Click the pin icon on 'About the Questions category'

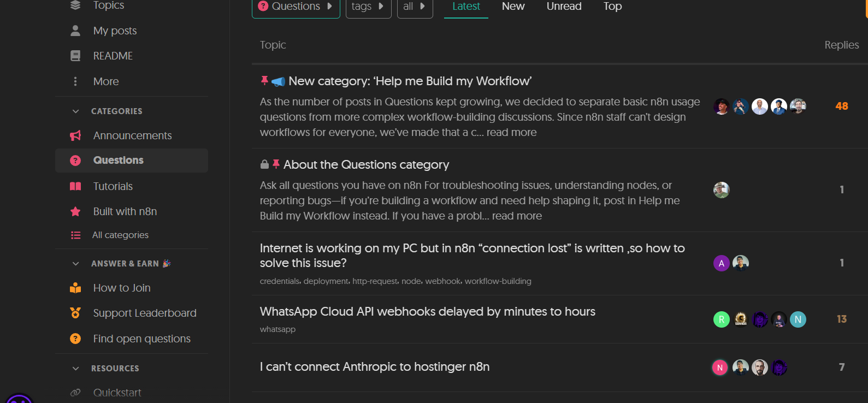[276, 164]
